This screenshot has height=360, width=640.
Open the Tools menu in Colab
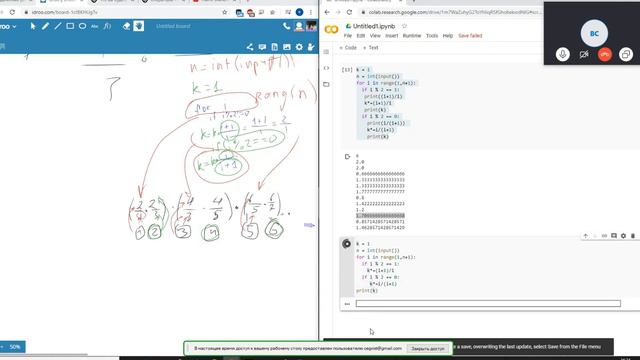pyautogui.click(x=432, y=36)
